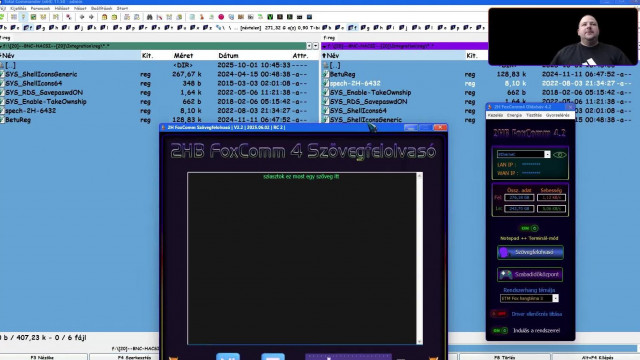Sort left panel by Méret column header
The height and width of the screenshot is (360, 640).
(183, 56)
